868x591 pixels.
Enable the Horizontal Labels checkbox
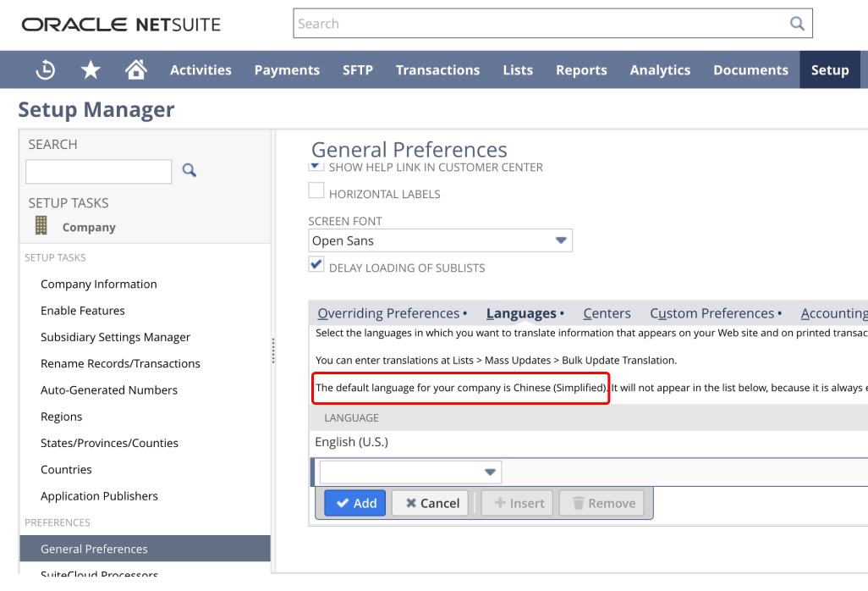coord(316,191)
